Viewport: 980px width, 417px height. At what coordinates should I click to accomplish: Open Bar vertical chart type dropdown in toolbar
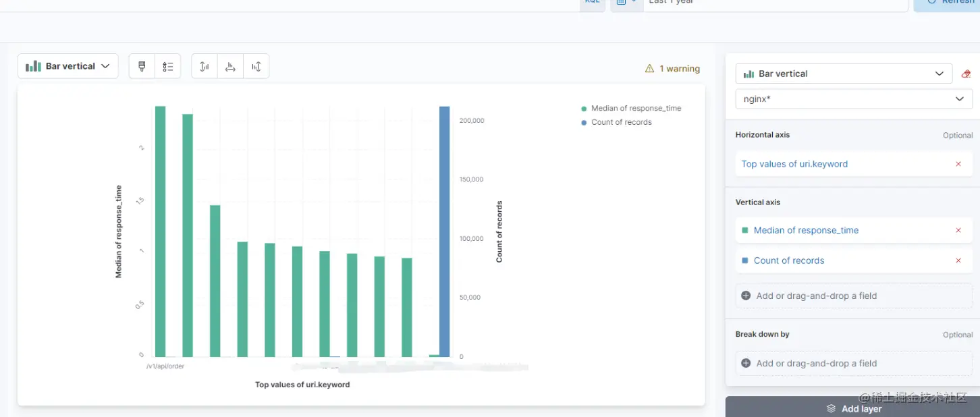point(68,66)
